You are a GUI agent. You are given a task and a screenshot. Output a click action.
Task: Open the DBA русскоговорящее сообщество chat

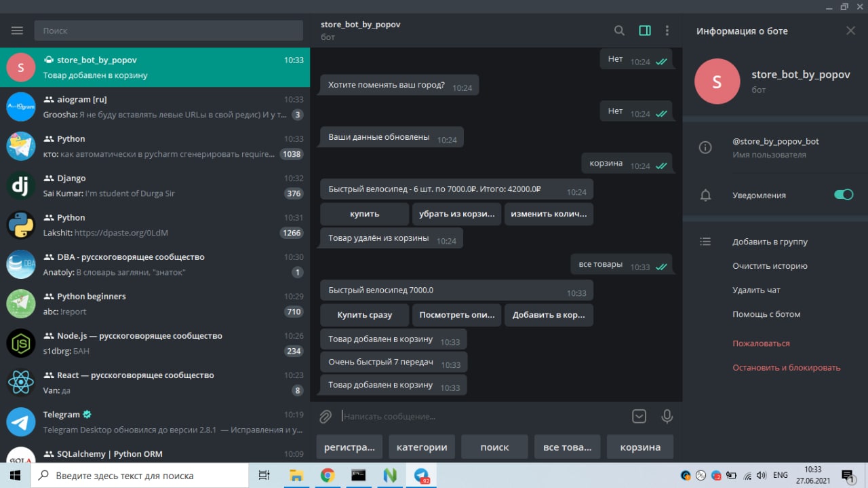click(155, 265)
